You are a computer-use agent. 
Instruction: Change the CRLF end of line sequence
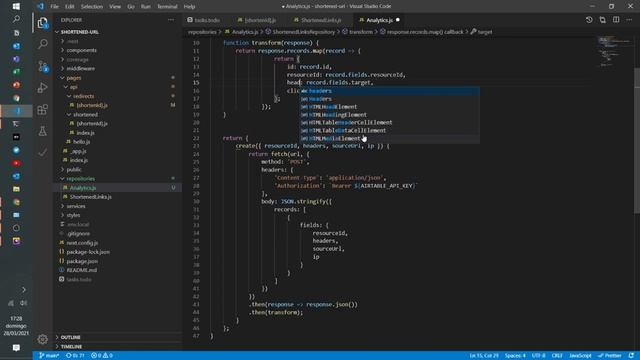pos(557,356)
